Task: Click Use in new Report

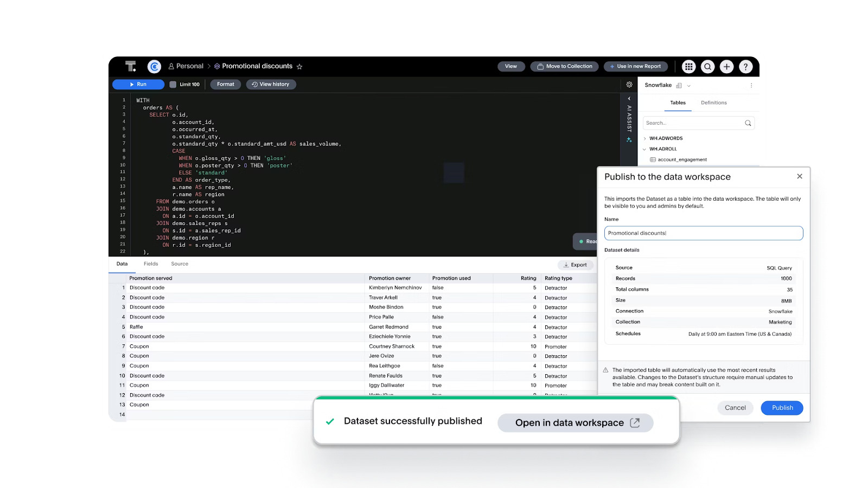Action: coord(635,66)
